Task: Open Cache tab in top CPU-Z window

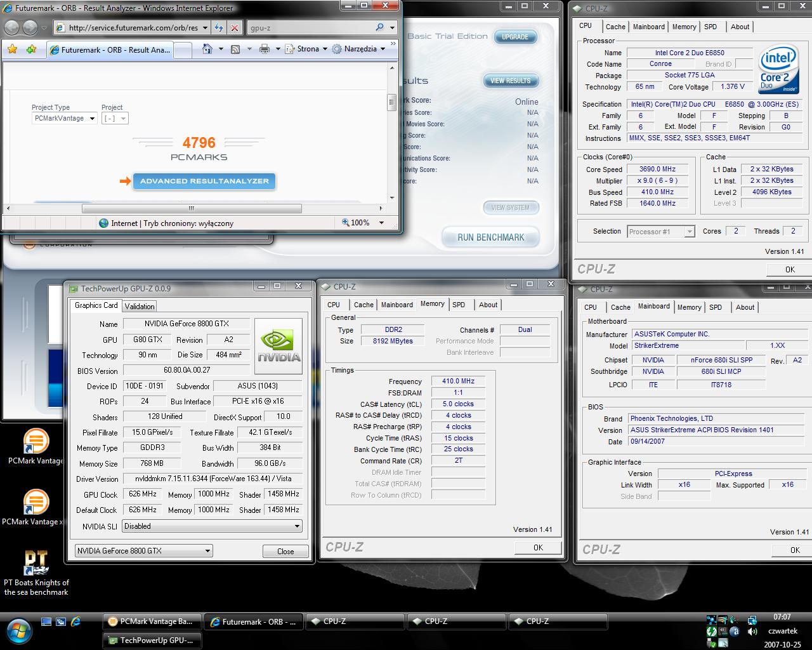Action: coord(615,27)
